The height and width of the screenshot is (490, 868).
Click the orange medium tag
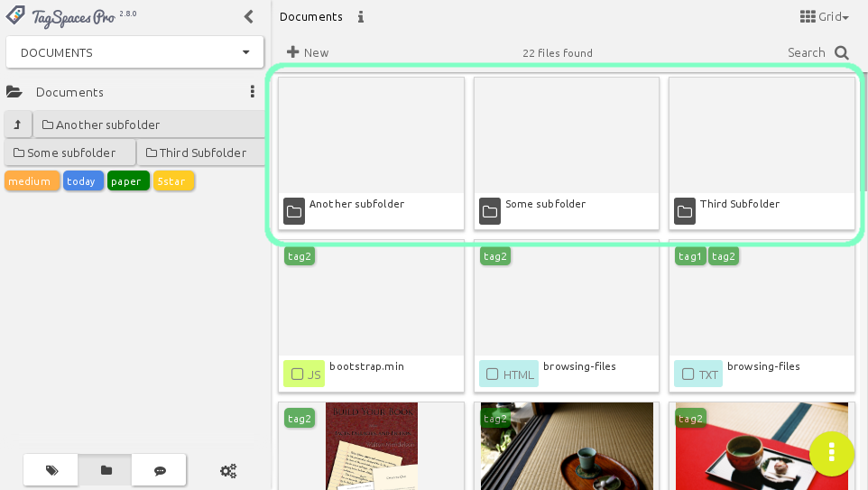[32, 181]
